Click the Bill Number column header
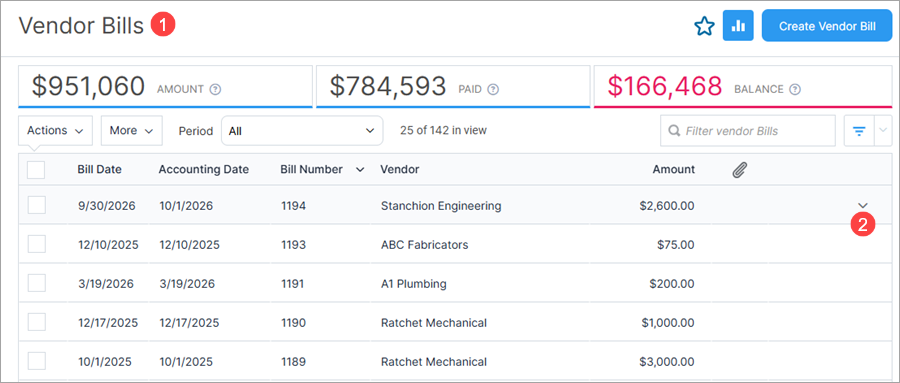The height and width of the screenshot is (383, 900). 312,169
